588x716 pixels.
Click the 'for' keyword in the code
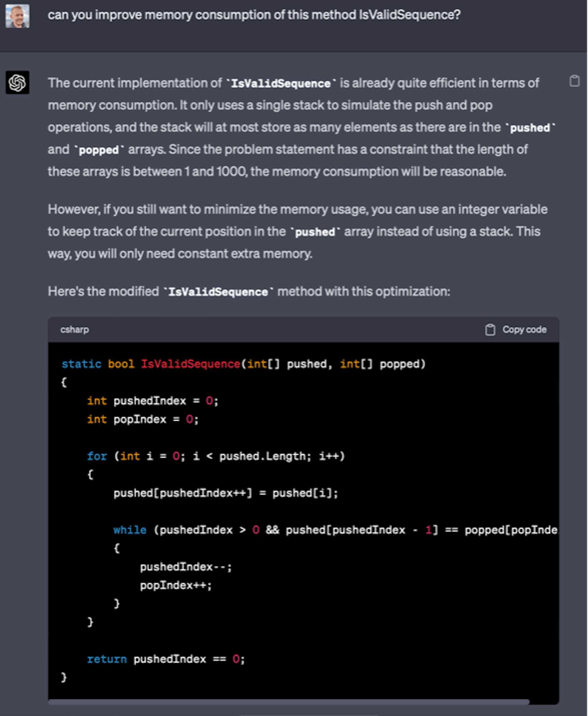click(96, 456)
